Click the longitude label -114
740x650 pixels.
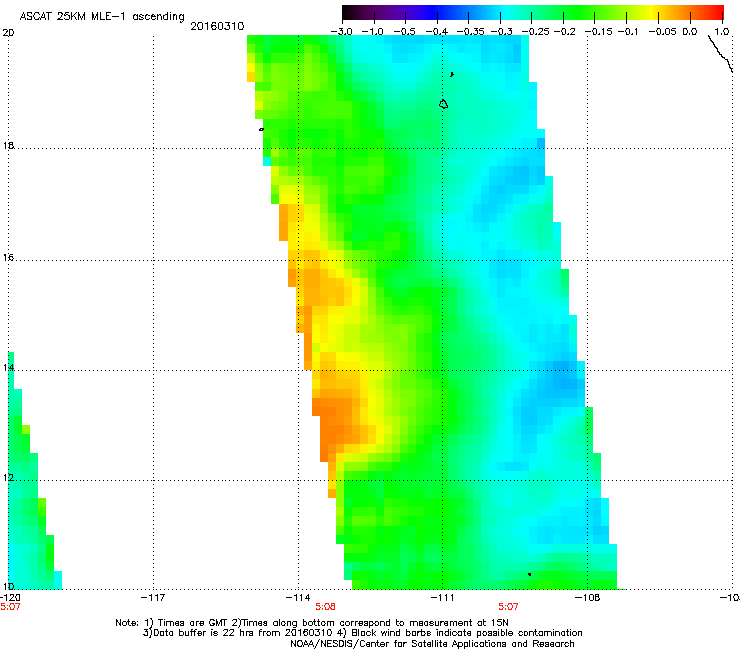pyautogui.click(x=298, y=598)
